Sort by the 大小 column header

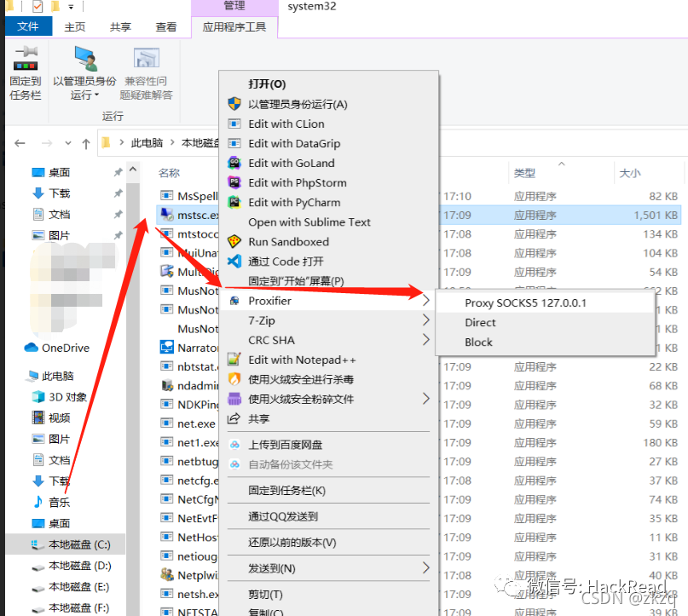pyautogui.click(x=630, y=173)
